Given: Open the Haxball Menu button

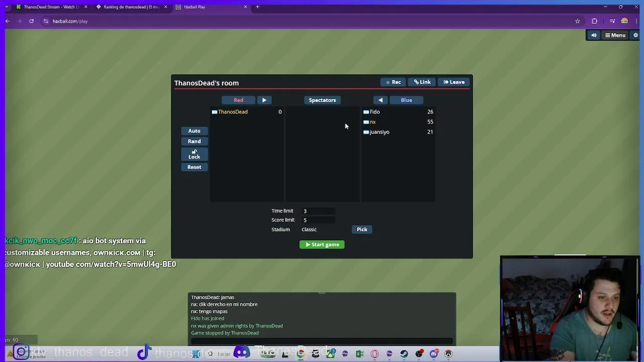Looking at the screenshot, I should 615,35.
